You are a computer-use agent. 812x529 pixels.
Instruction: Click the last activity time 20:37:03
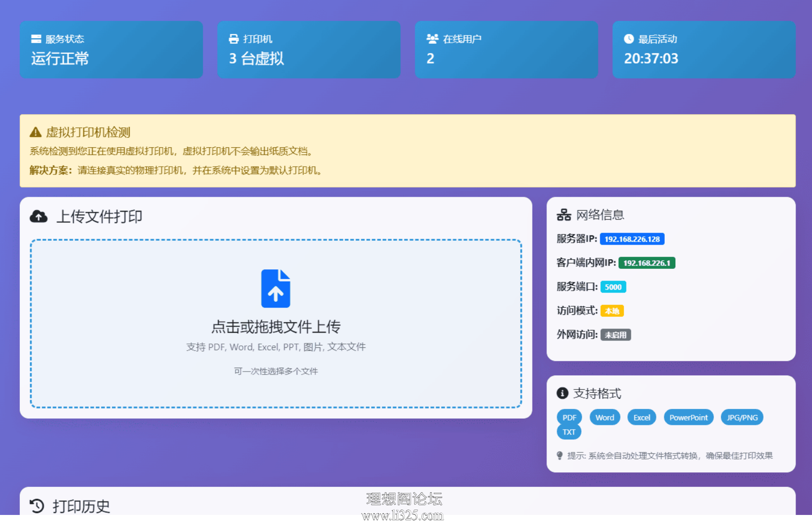point(651,59)
